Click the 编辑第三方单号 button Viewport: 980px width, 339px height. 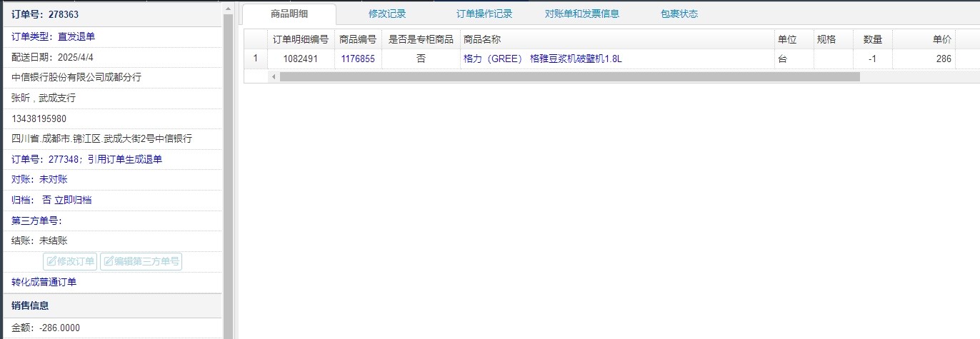coord(141,261)
